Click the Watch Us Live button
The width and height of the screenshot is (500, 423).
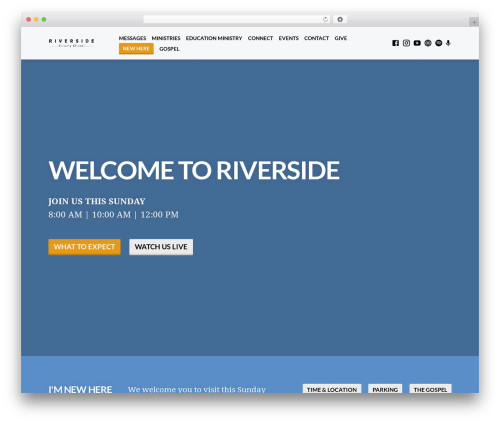coord(161,247)
